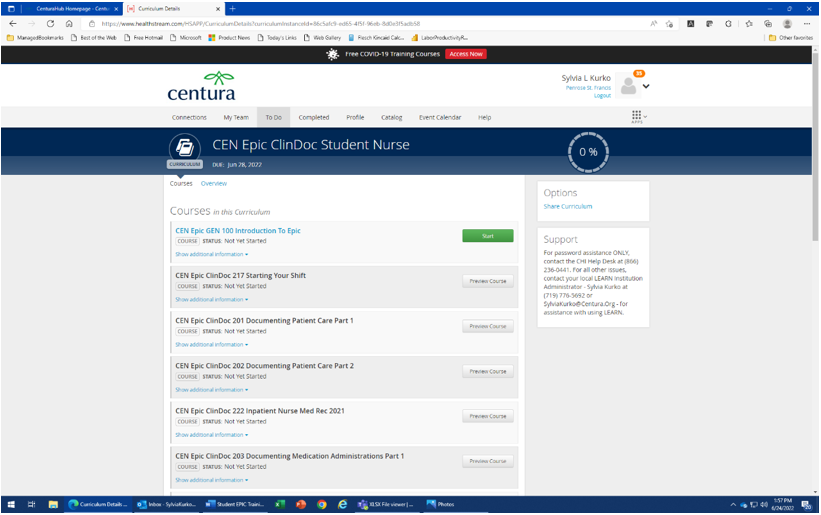Click the Read aloud icon in address bar
Image resolution: width=821 pixels, height=515 pixels.
654,24
